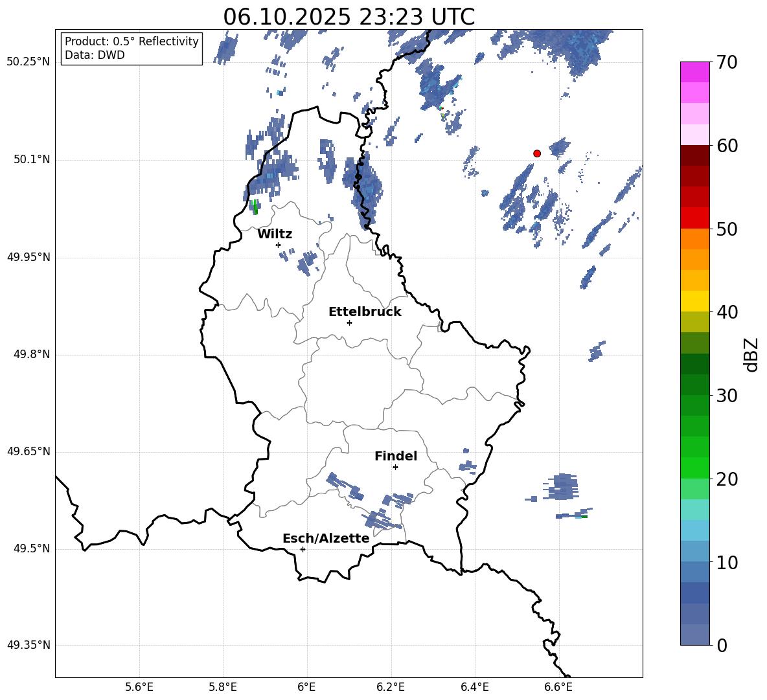
Task: Click the colorbar tick label 50
Action: point(727,229)
